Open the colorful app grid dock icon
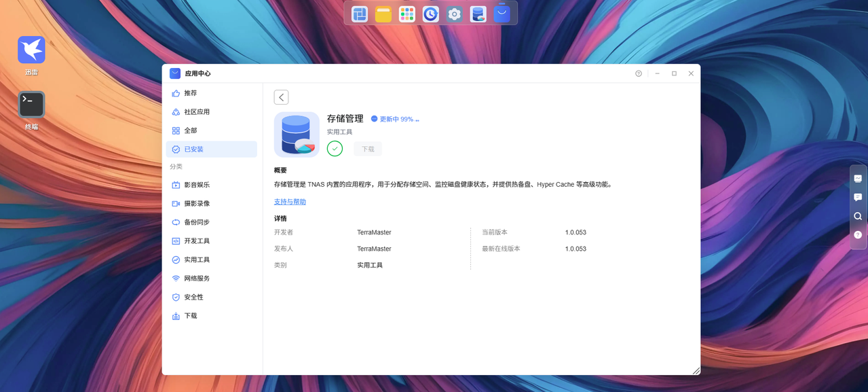 (407, 14)
